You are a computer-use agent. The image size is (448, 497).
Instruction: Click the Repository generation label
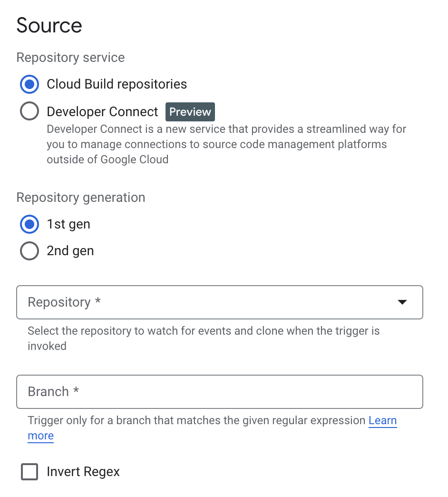coord(81,198)
